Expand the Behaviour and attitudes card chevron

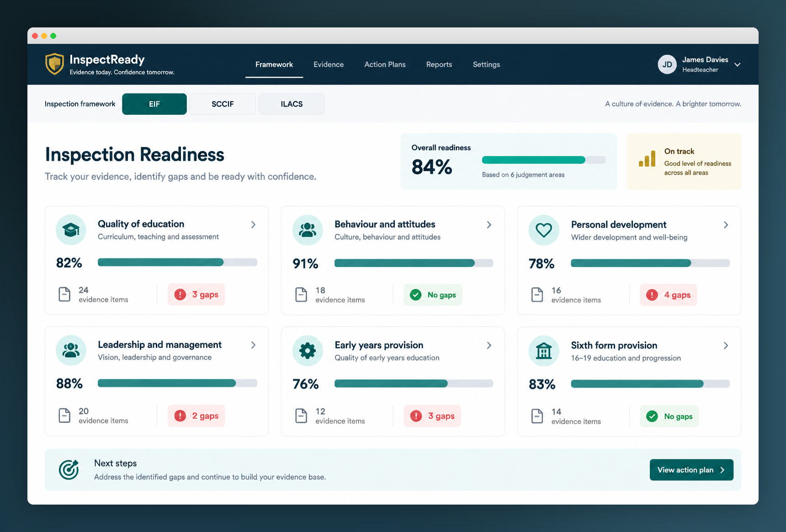point(489,225)
